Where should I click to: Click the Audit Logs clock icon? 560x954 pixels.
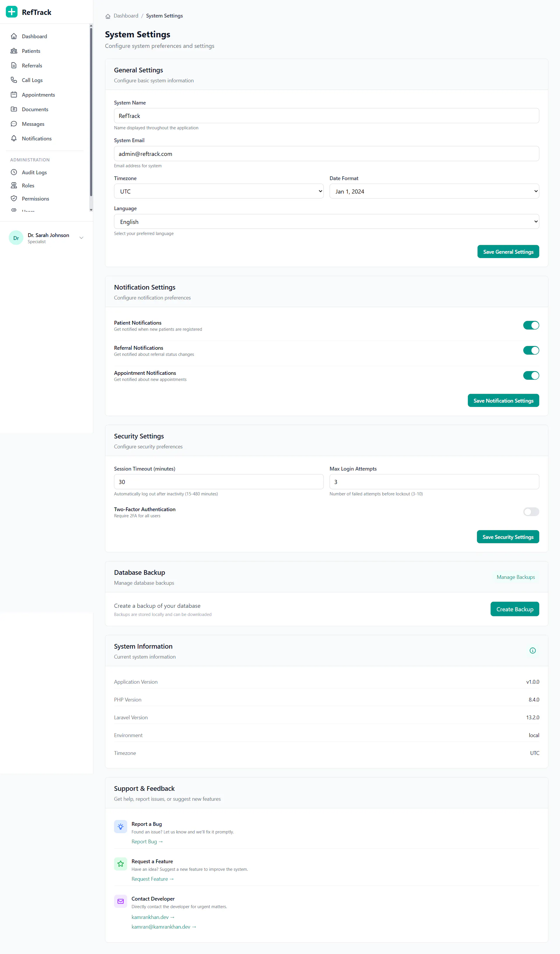tap(14, 172)
